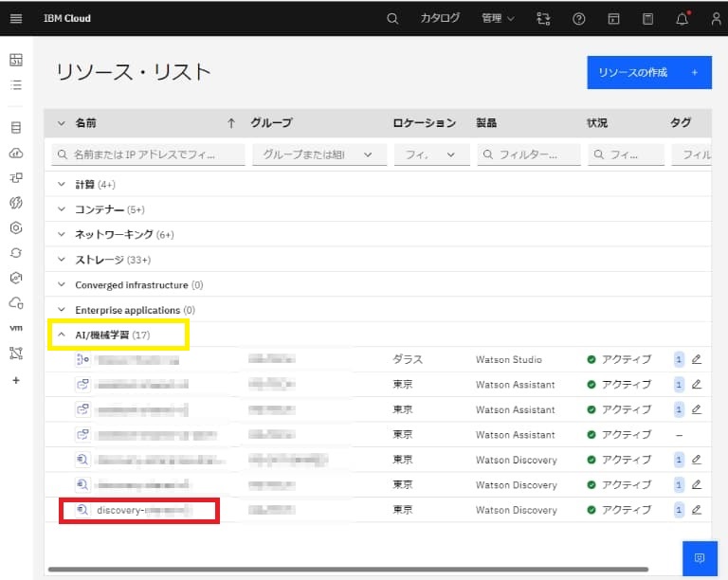728x580 pixels.
Task: Open the 管理 dropdown menu
Action: click(x=498, y=18)
